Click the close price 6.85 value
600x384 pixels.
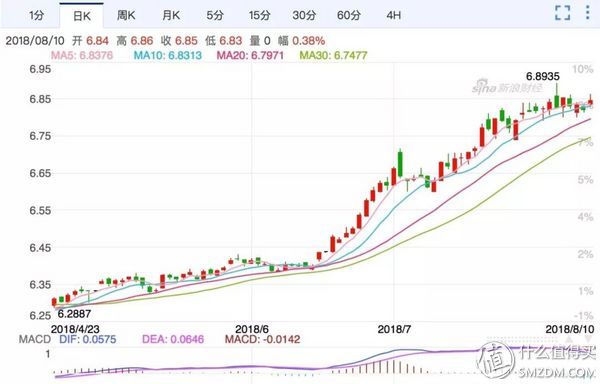(x=186, y=41)
